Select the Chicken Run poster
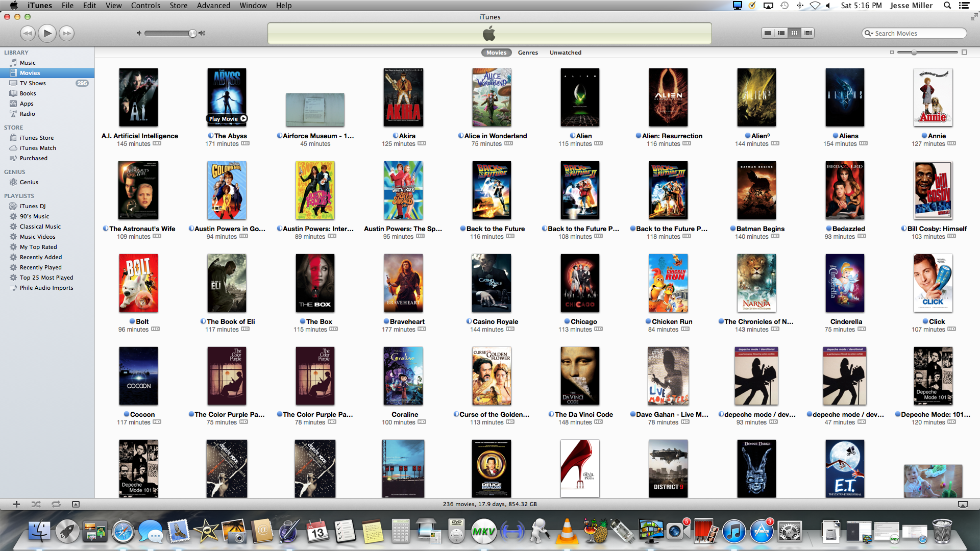Screen dimensions: 980x551 point(668,283)
